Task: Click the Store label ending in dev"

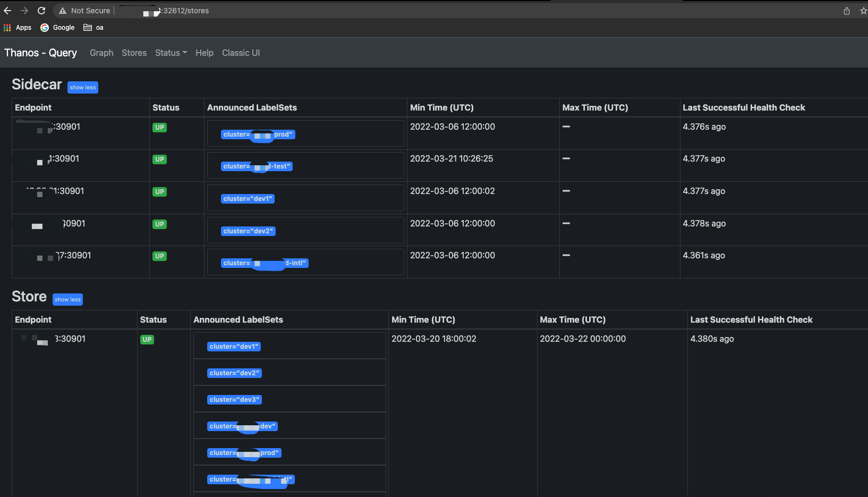Action: click(242, 426)
